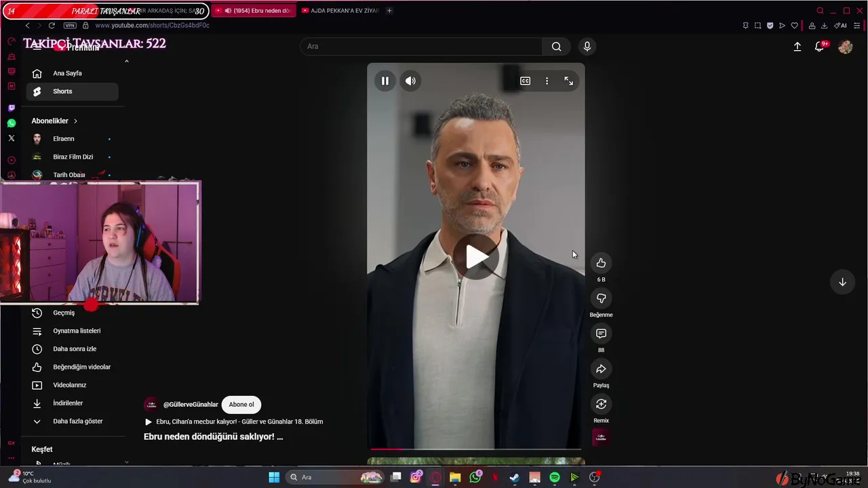This screenshot has width=868, height=488.
Task: Pause the Shorts video with the pause button
Action: [x=384, y=81]
